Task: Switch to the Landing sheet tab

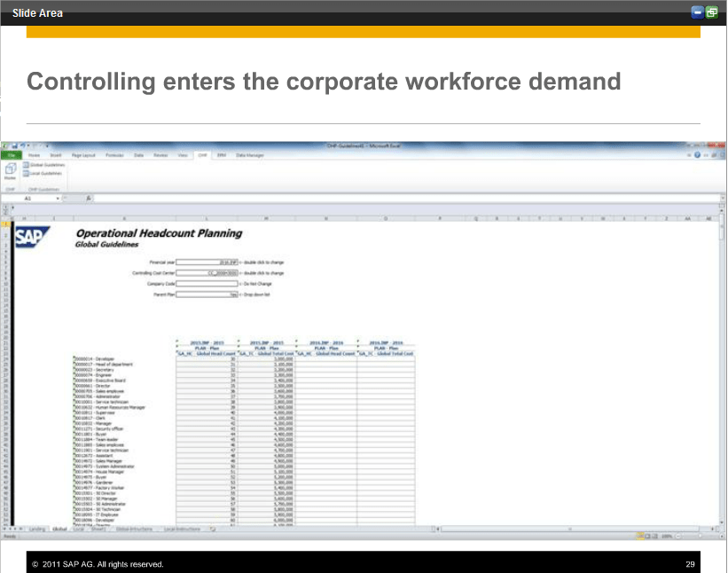Action: pos(36,529)
